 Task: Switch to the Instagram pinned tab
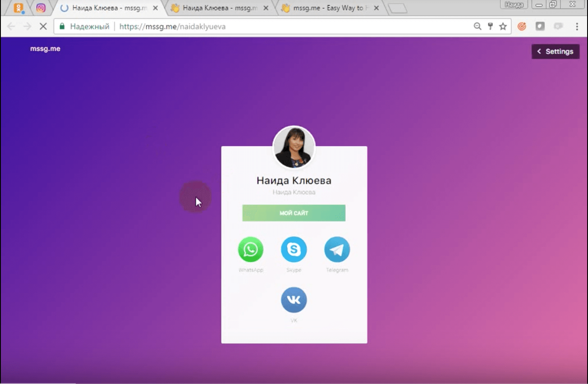[41, 8]
